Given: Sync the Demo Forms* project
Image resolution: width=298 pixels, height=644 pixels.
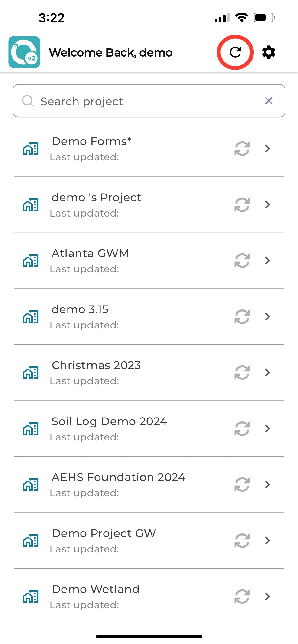Looking at the screenshot, I should point(242,149).
